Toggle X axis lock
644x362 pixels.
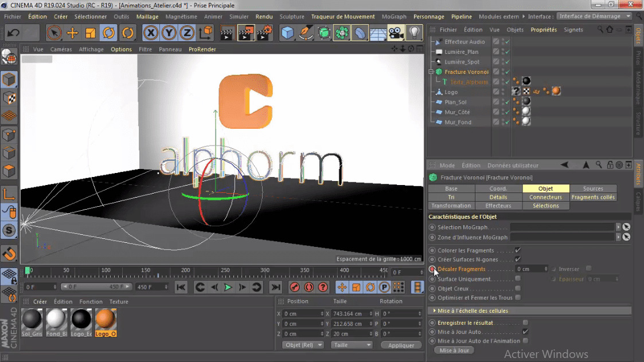[151, 33]
